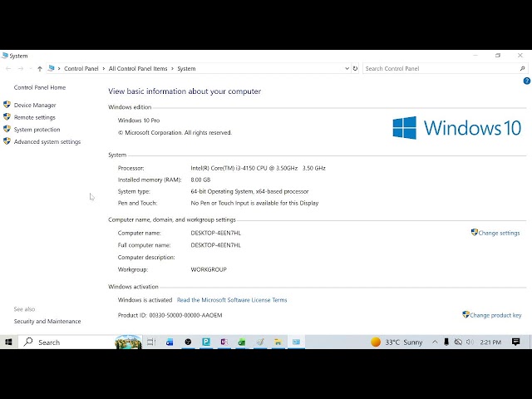Image resolution: width=532 pixels, height=399 pixels.
Task: Click the shield icon beside Device Manager
Action: point(7,105)
